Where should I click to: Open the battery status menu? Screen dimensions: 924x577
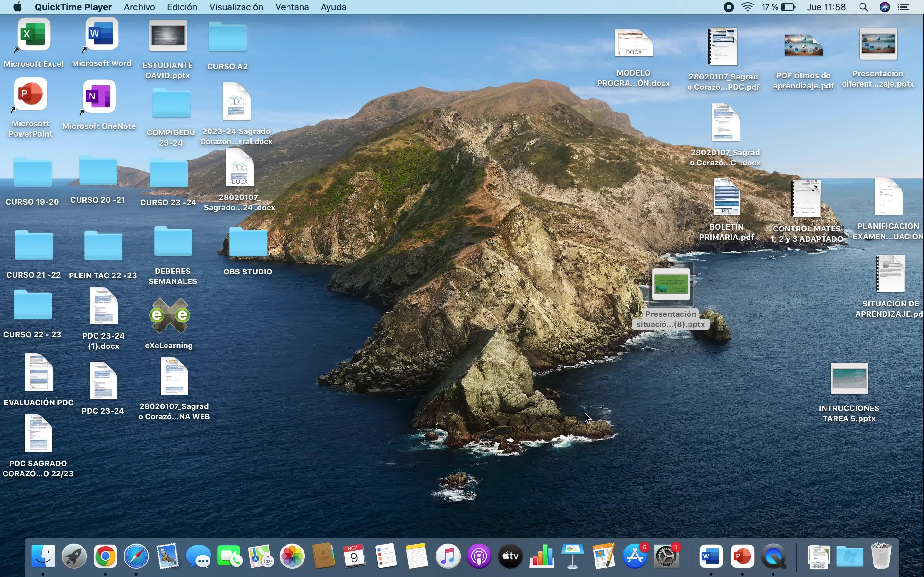(788, 7)
